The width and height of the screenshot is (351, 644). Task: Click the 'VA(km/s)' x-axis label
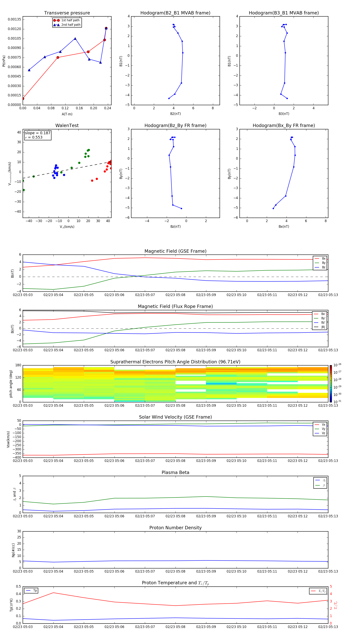(x=67, y=227)
